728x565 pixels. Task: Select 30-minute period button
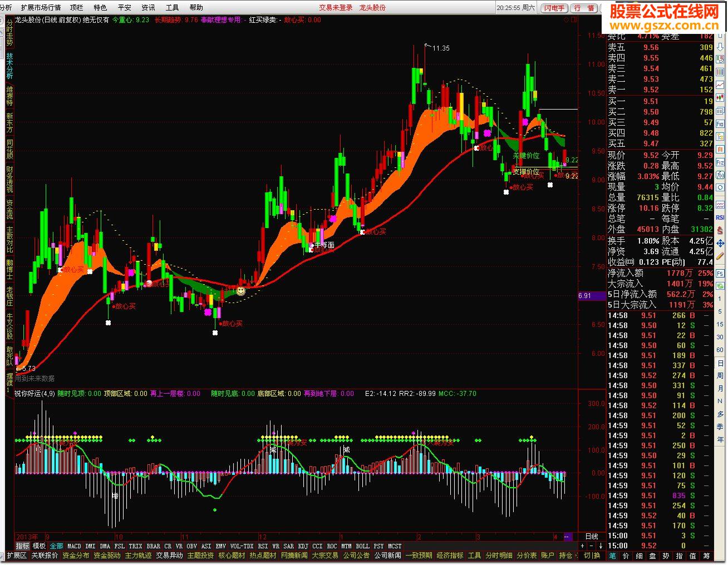coord(720,337)
